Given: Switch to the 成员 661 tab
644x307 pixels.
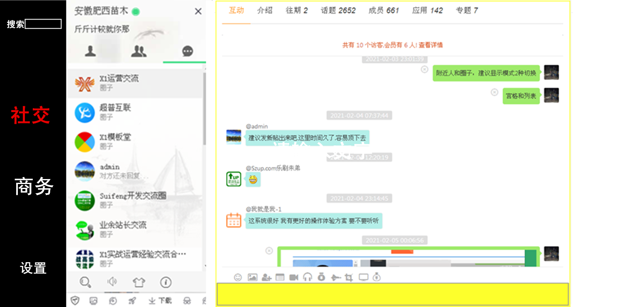Looking at the screenshot, I should [383, 11].
